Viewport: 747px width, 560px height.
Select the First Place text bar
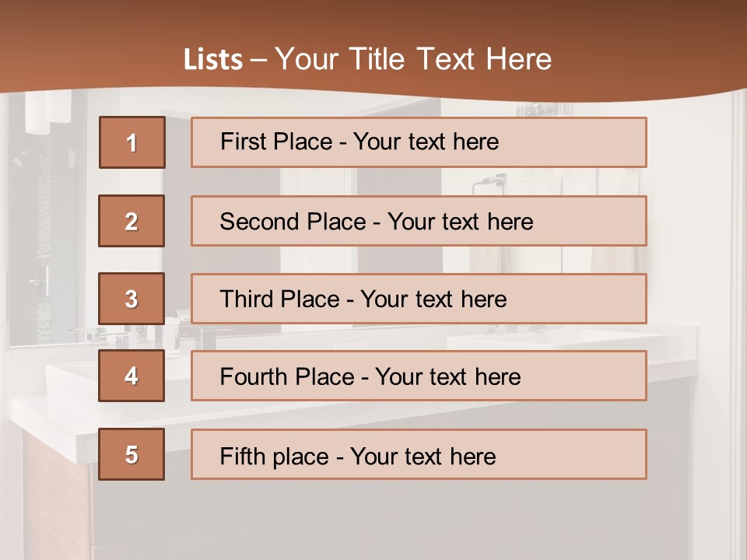click(x=419, y=142)
